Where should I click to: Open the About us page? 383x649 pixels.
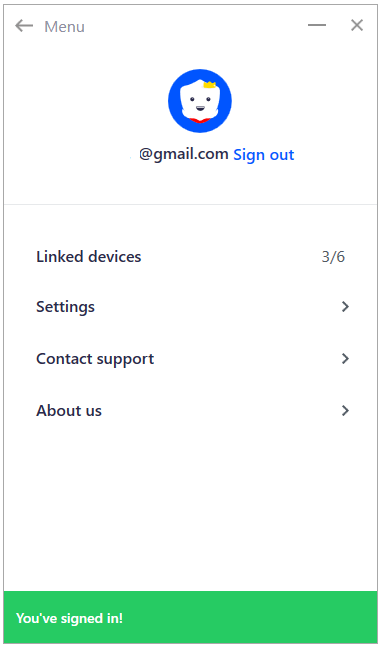click(x=190, y=411)
